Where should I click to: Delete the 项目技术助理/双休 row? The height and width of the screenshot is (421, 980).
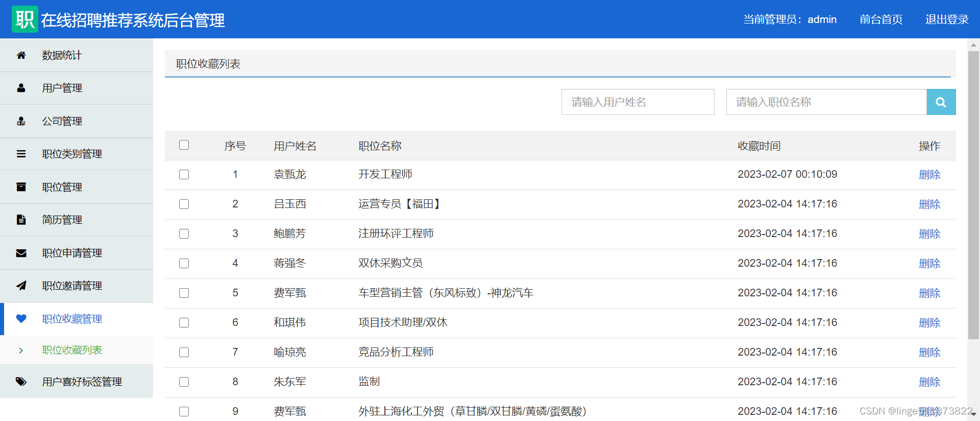click(929, 323)
